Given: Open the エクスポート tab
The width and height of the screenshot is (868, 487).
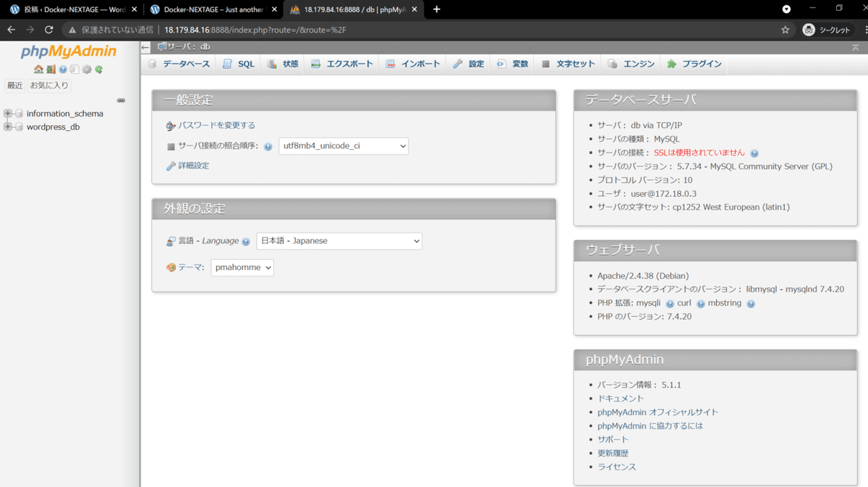Looking at the screenshot, I should click(x=342, y=64).
